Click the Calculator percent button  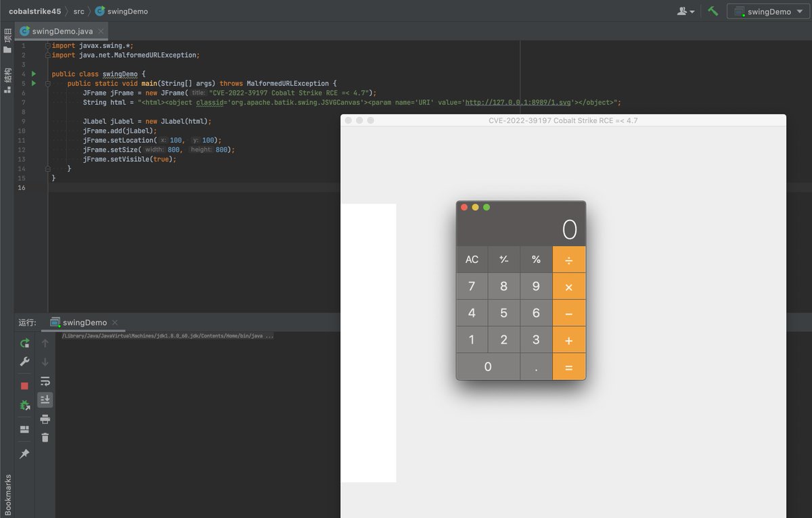(536, 260)
